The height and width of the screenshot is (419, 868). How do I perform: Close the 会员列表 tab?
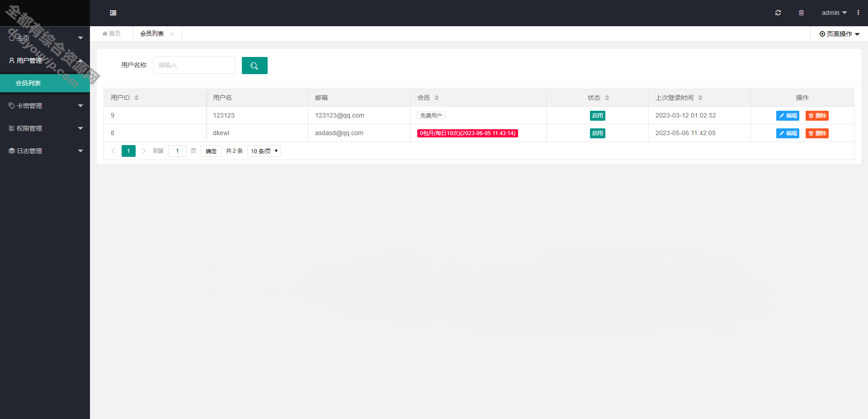[172, 34]
